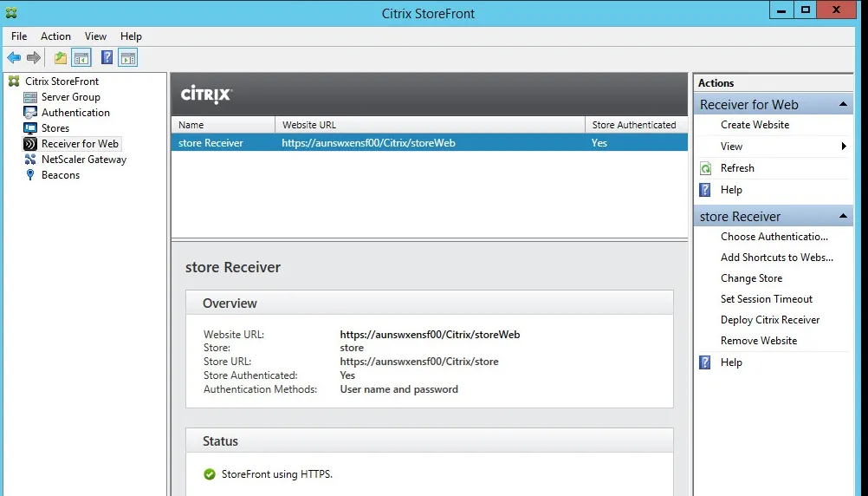Screen dimensions: 868x496
Task: Sort by the Website URL column header
Action: click(431, 125)
